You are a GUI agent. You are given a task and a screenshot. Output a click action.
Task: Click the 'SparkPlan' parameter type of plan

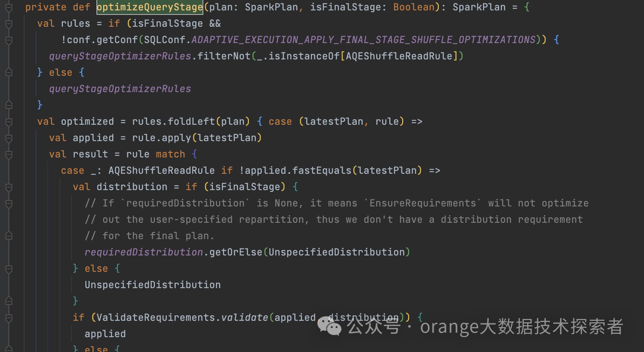272,7
